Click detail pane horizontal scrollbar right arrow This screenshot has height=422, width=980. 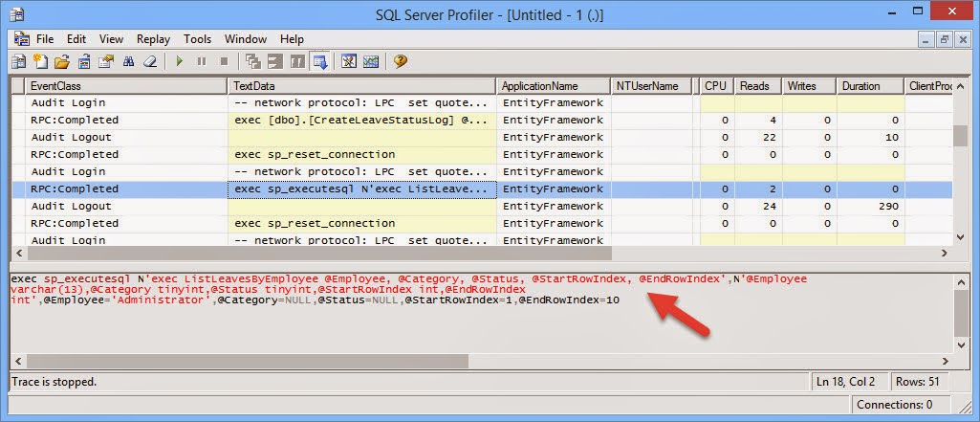945,362
